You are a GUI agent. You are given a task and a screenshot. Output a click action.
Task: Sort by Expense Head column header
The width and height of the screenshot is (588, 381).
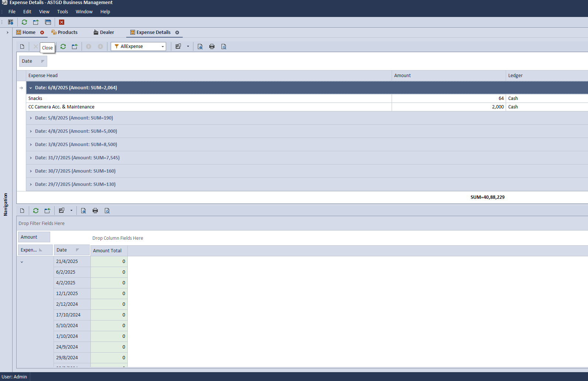[x=209, y=76]
